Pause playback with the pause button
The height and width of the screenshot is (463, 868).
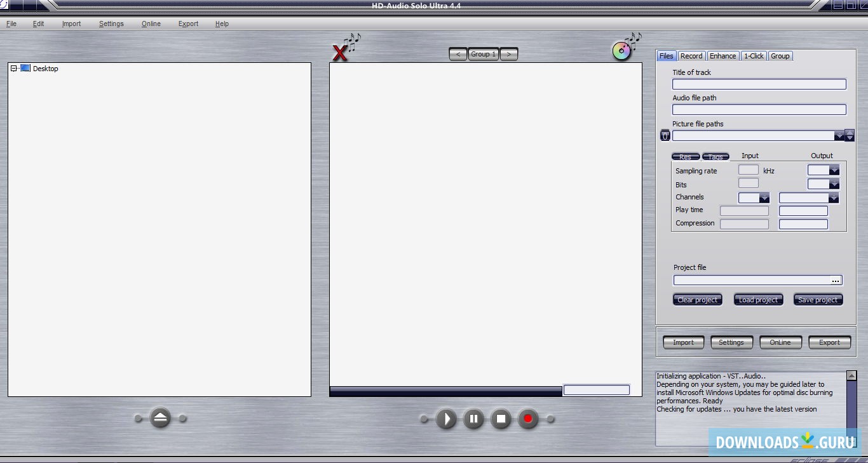click(x=473, y=419)
